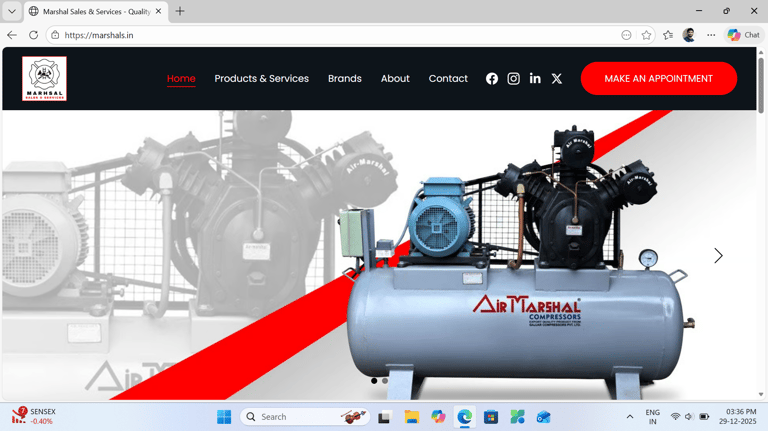Screen dimensions: 768x431
Task: Show hidden system tray icons
Action: (x=630, y=417)
